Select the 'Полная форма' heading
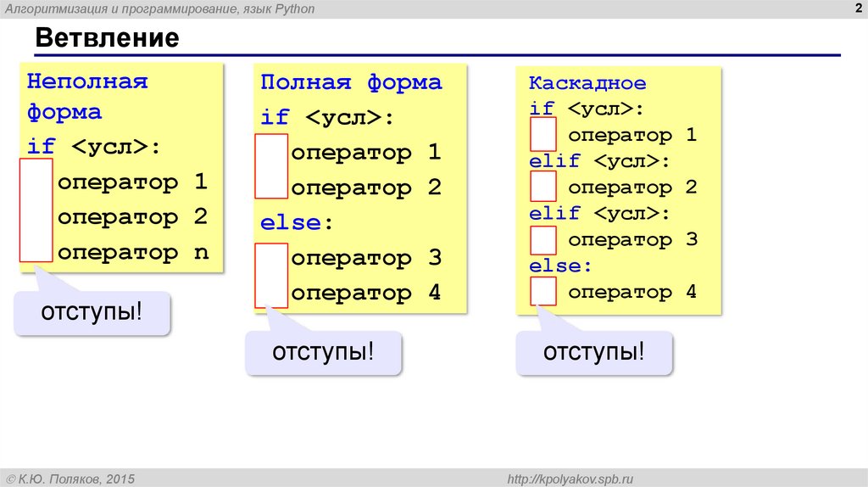The image size is (868, 487). pyautogui.click(x=351, y=82)
